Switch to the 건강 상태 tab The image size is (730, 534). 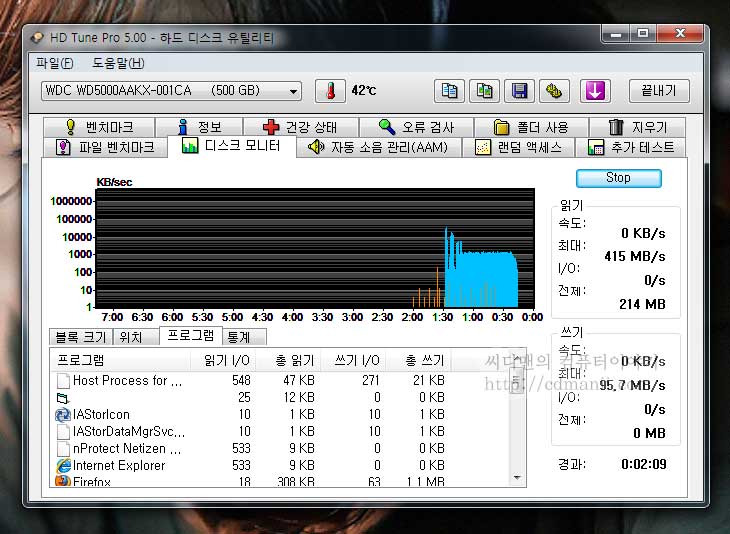pyautogui.click(x=301, y=127)
